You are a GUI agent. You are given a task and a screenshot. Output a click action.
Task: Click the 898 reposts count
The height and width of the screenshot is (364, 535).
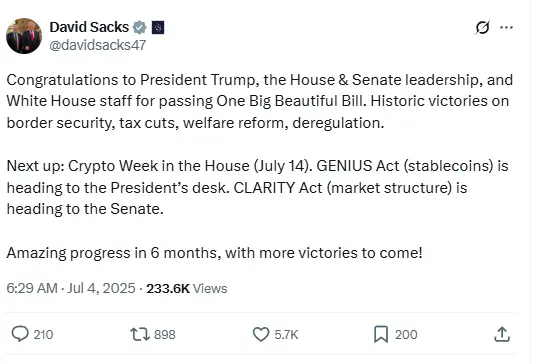pos(164,335)
